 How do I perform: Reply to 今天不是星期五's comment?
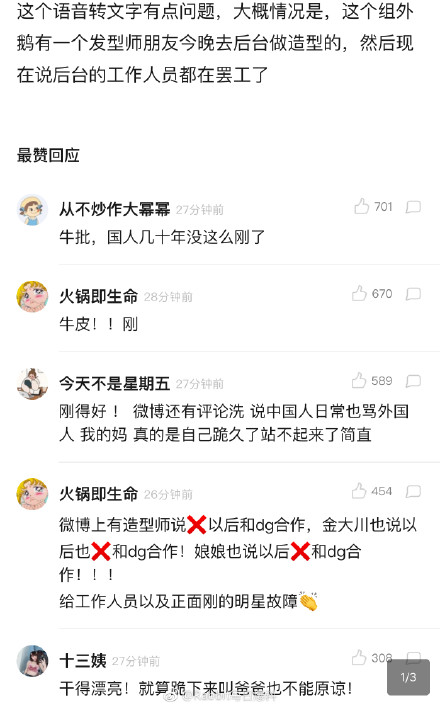click(x=413, y=381)
